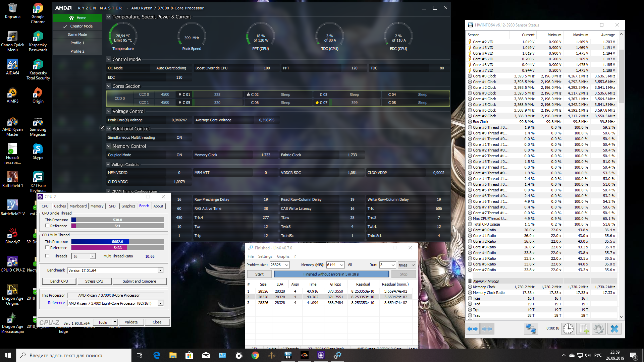This screenshot has height=362, width=644.
Task: Click the LinX finished progress bar
Action: coord(331,274)
